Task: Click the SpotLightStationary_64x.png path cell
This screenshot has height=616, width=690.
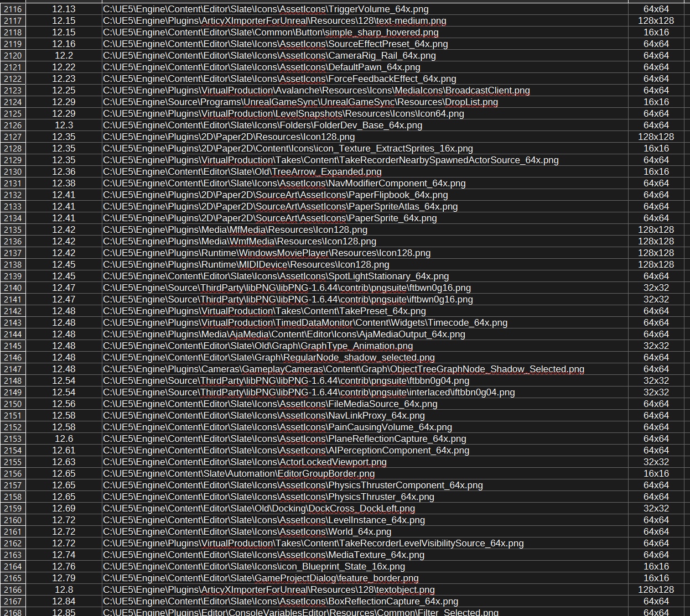Action: tap(276, 276)
